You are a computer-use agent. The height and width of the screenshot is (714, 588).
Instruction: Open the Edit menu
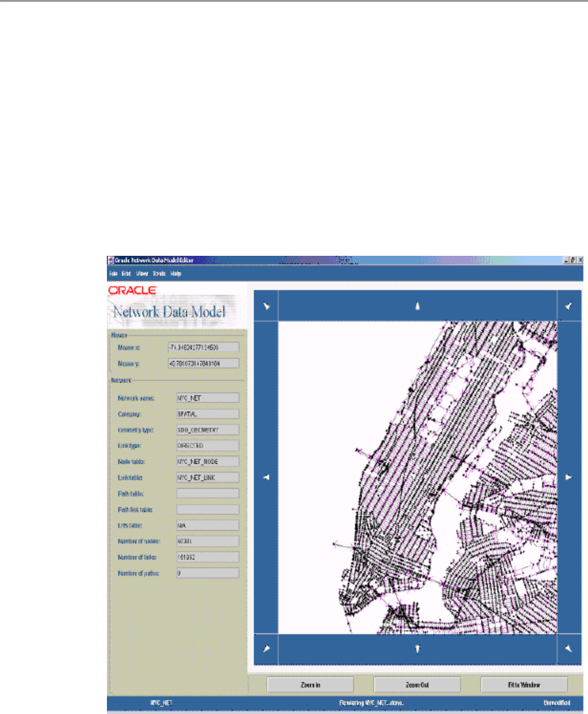pos(126,274)
